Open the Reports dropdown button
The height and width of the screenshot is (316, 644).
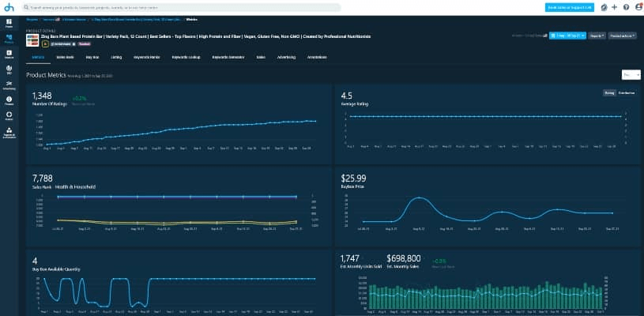pos(597,36)
